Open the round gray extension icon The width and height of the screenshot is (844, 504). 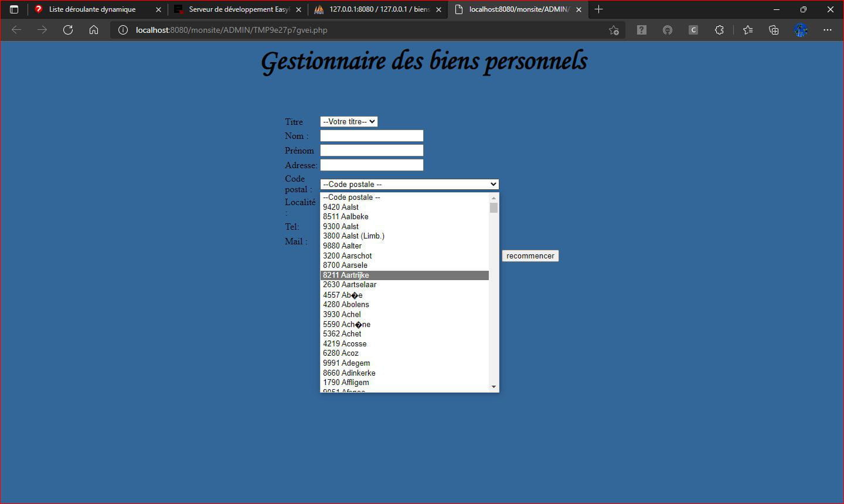click(x=668, y=30)
